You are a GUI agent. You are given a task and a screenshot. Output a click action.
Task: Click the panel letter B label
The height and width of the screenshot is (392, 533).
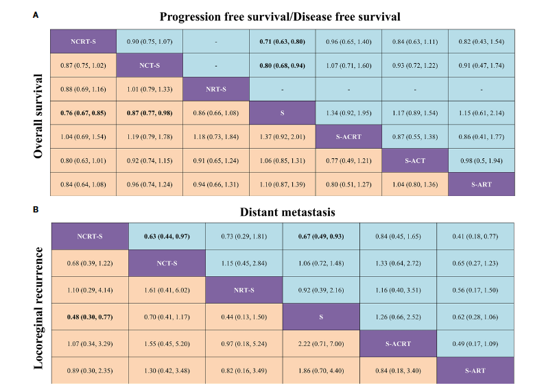[x=36, y=211]
